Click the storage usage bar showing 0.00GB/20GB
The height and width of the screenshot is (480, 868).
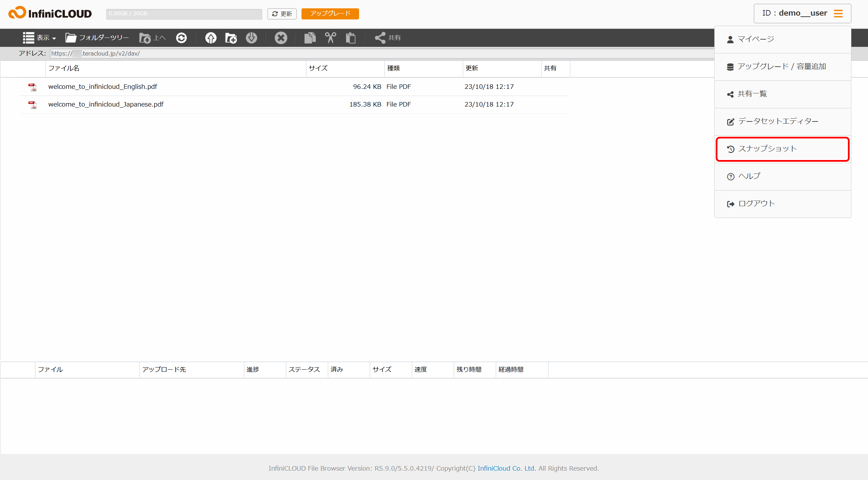click(x=184, y=14)
